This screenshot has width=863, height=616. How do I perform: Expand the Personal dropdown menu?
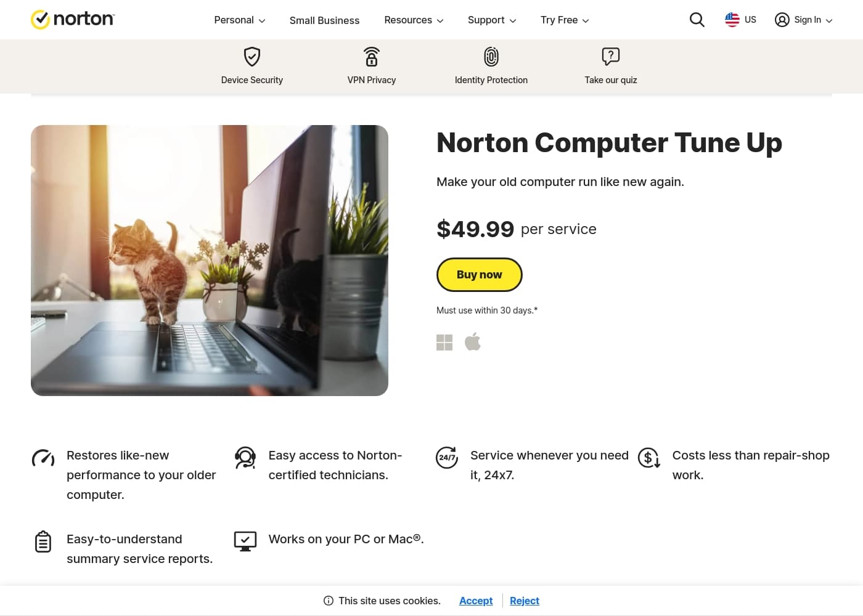point(239,20)
